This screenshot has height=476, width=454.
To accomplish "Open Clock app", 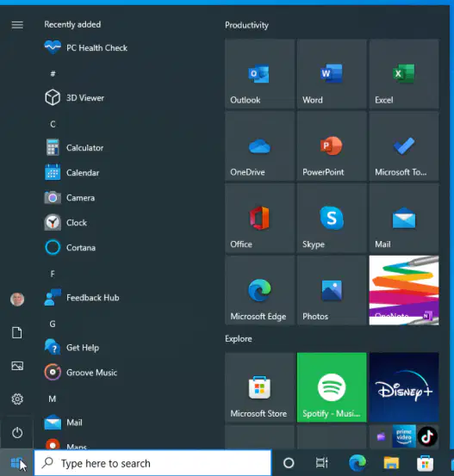I will [x=66, y=223].
